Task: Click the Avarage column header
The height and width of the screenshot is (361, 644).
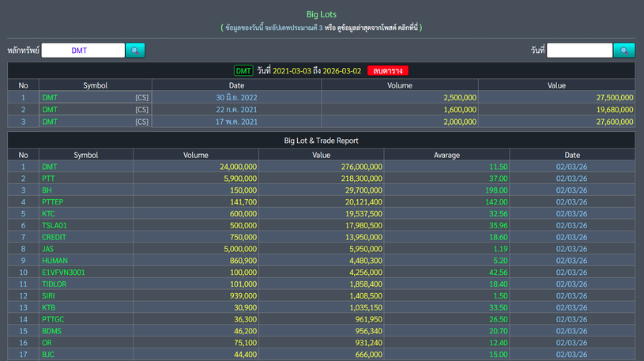Action: [x=446, y=155]
